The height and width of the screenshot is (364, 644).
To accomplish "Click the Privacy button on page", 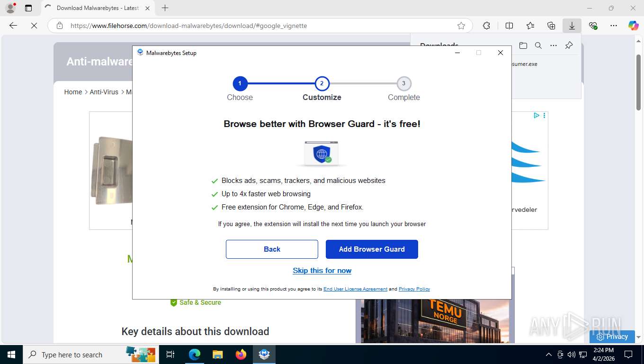I will coord(612,337).
